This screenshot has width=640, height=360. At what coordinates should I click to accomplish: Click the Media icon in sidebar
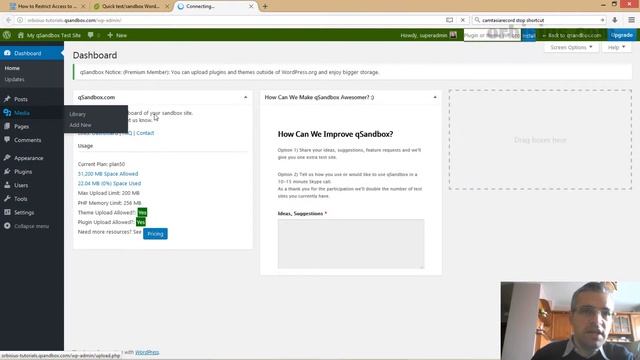click(7, 113)
